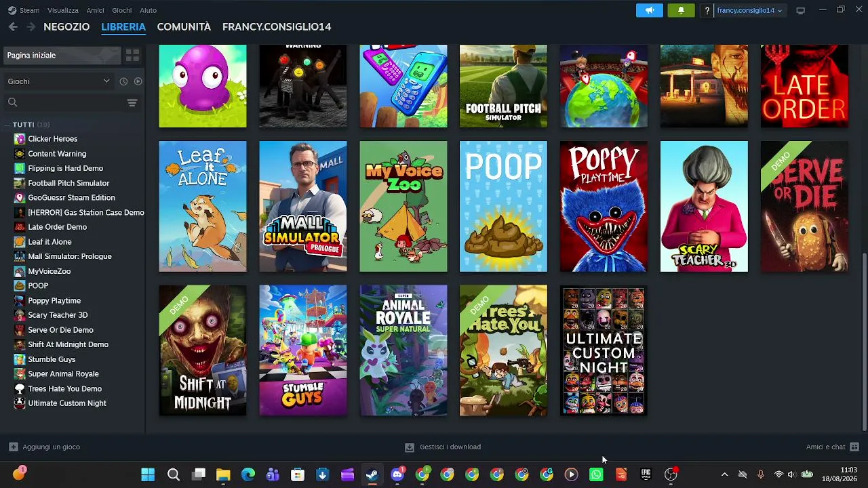The image size is (868, 488).
Task: Go back with the left arrow
Action: (x=13, y=26)
